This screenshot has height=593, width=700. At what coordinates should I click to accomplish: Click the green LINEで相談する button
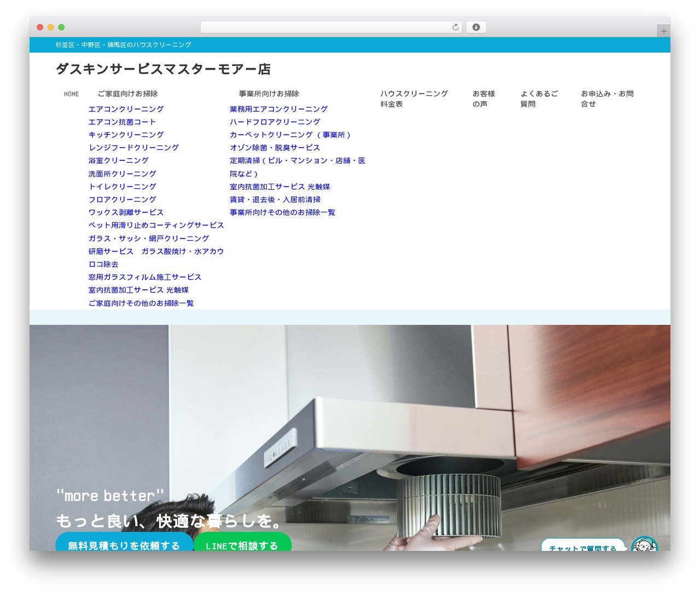click(242, 542)
